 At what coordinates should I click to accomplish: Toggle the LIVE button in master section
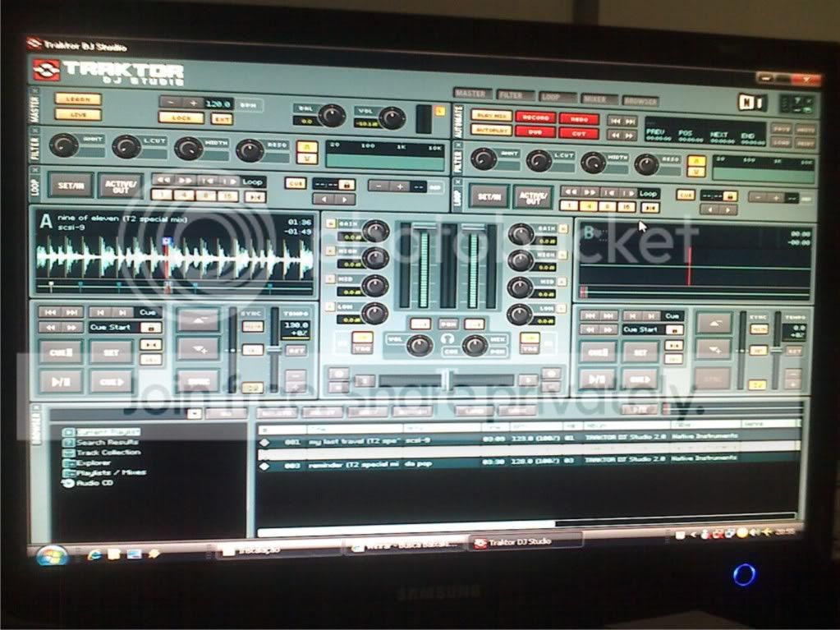coord(78,115)
